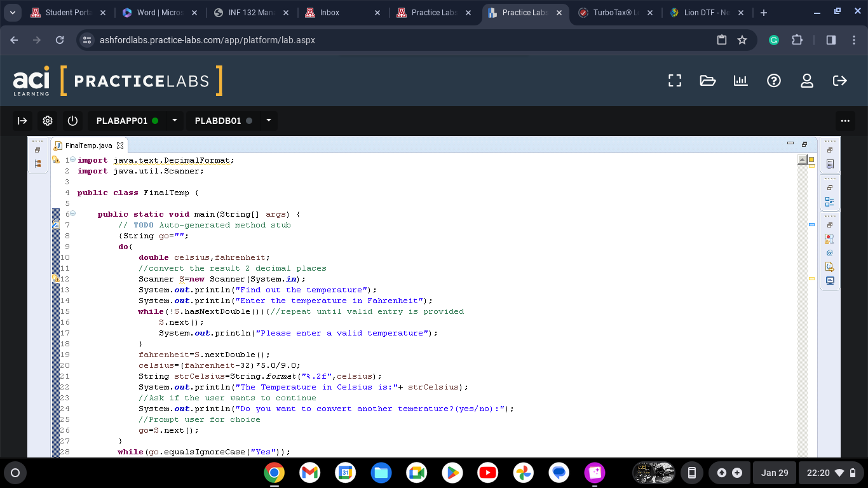
Task: Open the Outline view icon in right trim
Action: click(x=830, y=201)
